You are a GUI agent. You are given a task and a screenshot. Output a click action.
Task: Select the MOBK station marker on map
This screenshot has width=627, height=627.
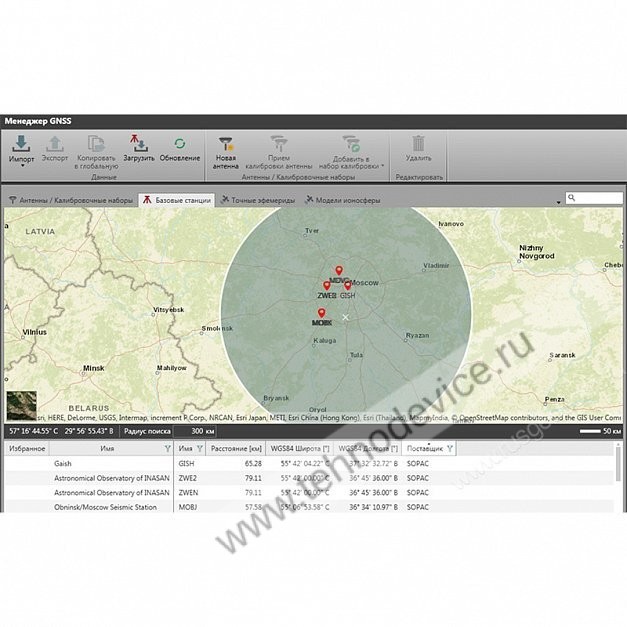(321, 313)
